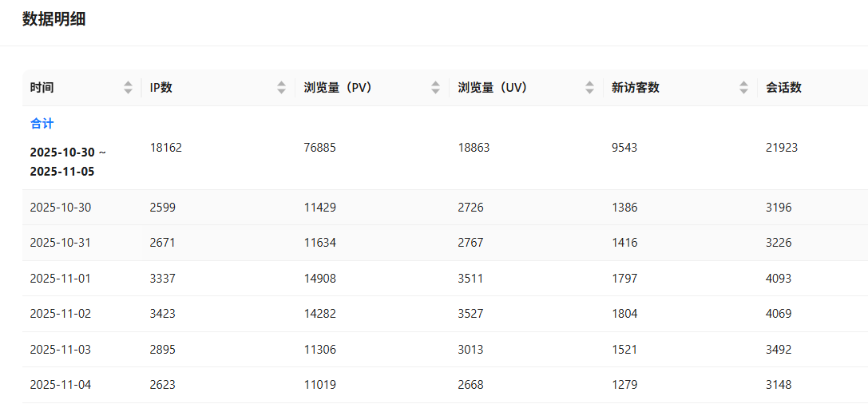868x404 pixels.
Task: Click the bold total date range text
Action: point(68,161)
